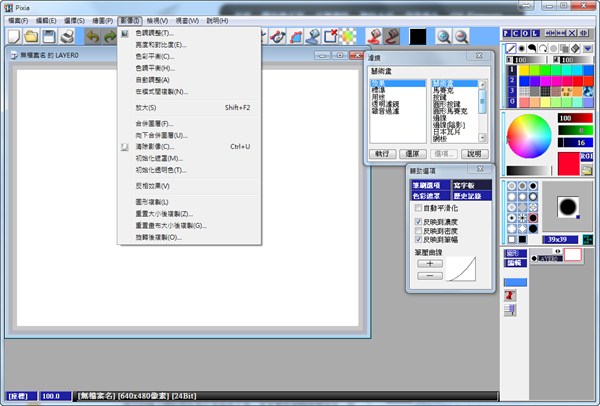Click the large red current color swatch
Image resolution: width=600 pixels, height=406 pixels.
click(x=569, y=163)
